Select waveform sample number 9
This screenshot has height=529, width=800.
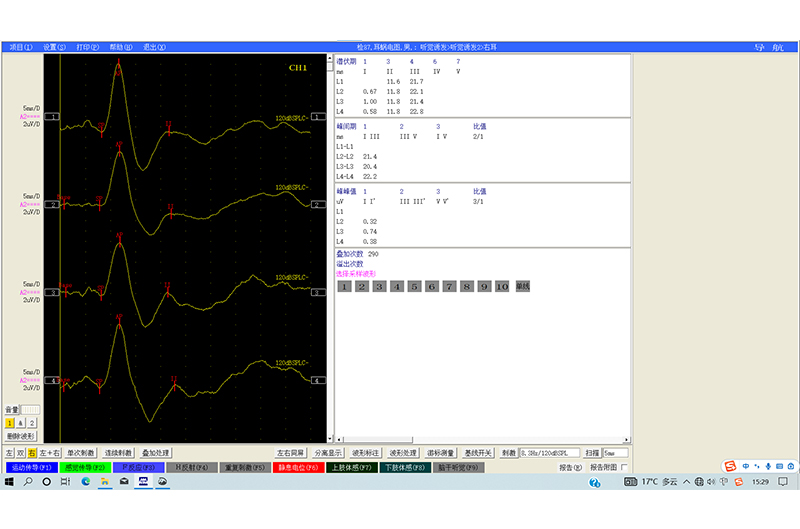click(484, 286)
